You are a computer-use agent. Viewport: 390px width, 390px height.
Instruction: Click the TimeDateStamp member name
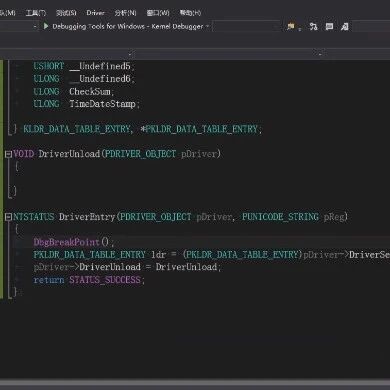click(102, 104)
